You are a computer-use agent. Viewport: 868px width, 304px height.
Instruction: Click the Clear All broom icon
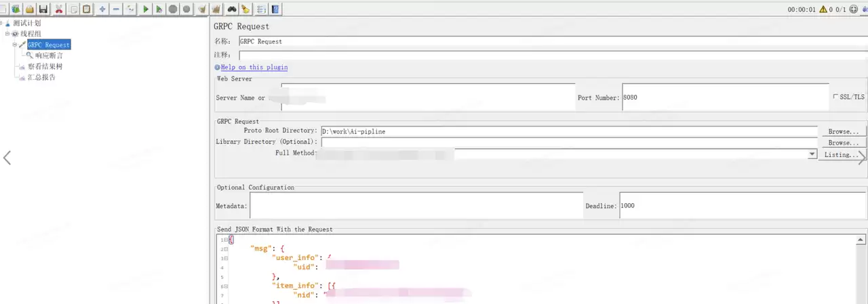tap(216, 9)
